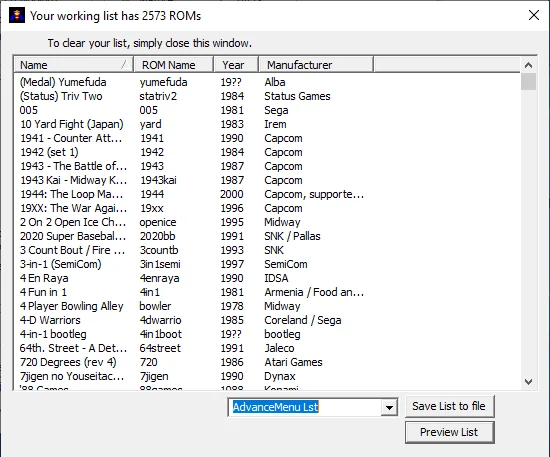
Task: Click the Capcom, supporte... manufacturer cell
Action: [x=314, y=195]
